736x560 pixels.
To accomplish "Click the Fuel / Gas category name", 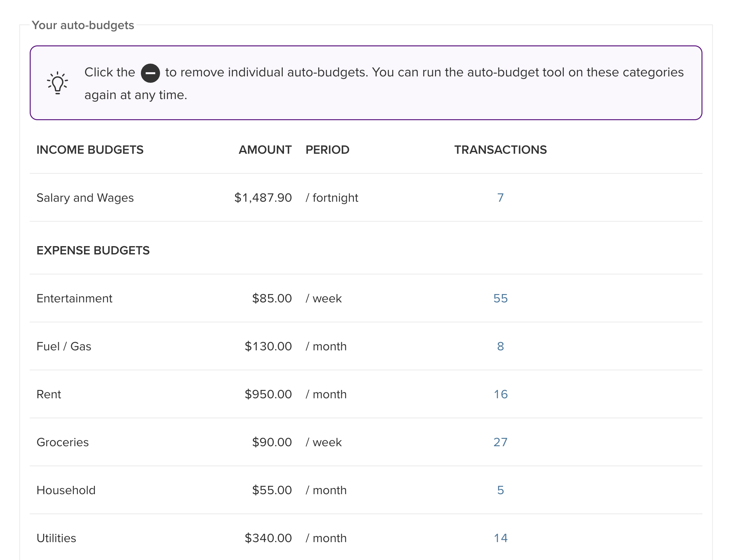I will (64, 346).
